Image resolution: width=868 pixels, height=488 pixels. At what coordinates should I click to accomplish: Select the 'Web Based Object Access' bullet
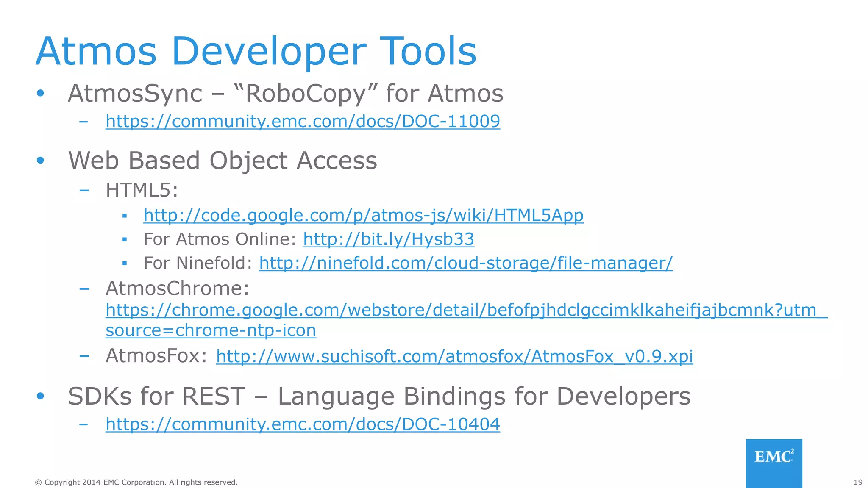coord(223,161)
